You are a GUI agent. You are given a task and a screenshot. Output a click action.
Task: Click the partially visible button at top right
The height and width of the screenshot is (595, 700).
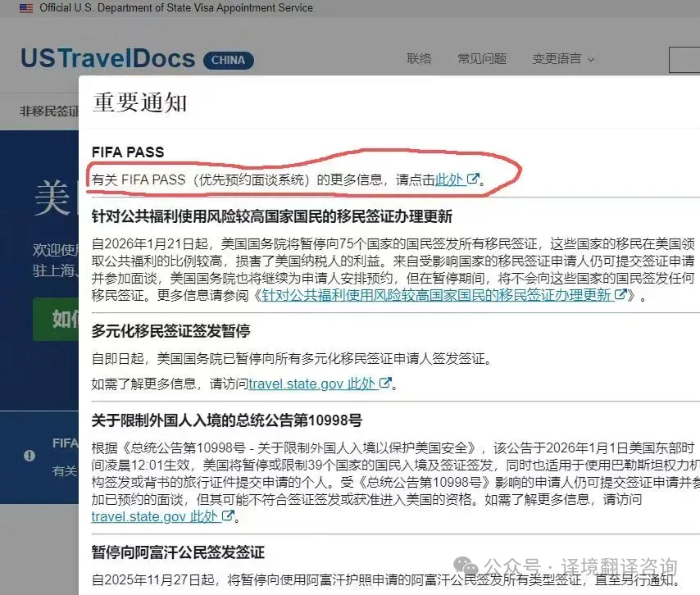coord(684,59)
